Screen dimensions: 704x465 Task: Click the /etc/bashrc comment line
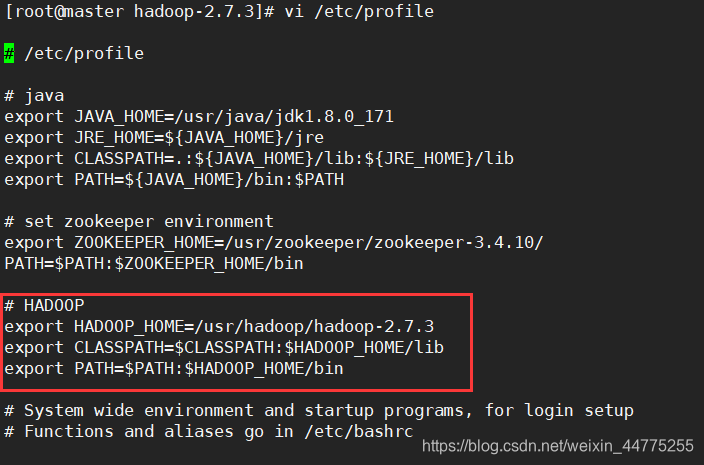click(209, 431)
